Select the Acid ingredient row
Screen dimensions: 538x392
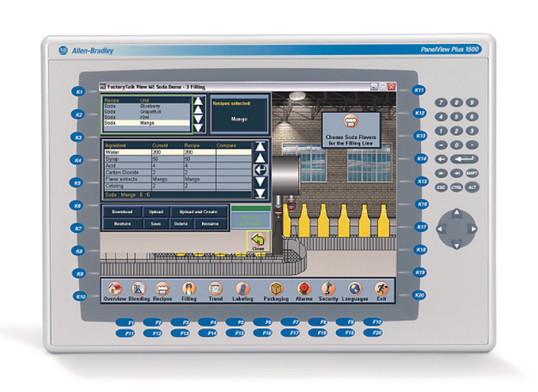[x=178, y=165]
